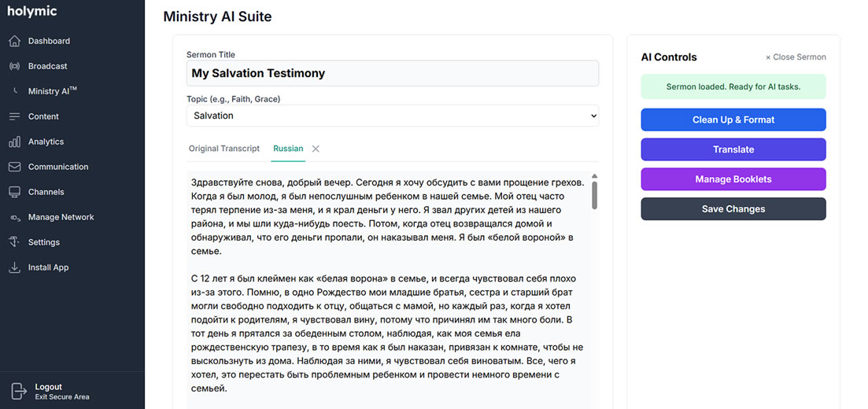Click the Manage Booklets button

tap(733, 179)
